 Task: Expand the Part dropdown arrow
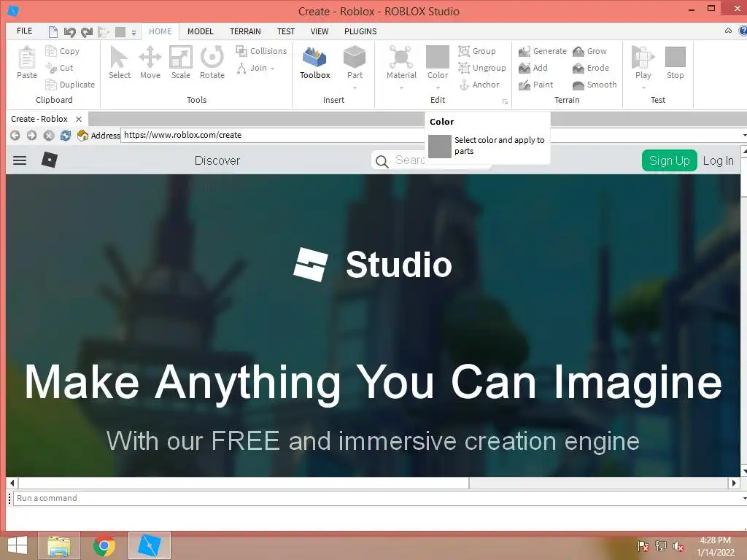(355, 87)
